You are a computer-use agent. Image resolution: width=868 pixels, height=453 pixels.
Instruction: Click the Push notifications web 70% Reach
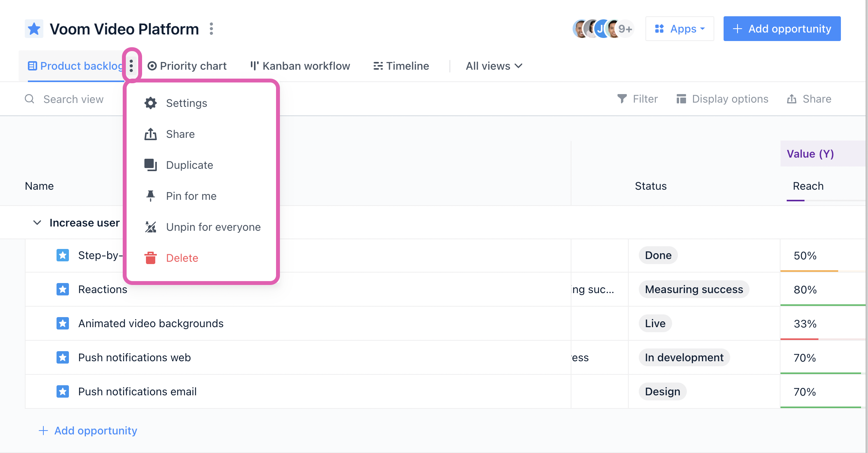(805, 358)
